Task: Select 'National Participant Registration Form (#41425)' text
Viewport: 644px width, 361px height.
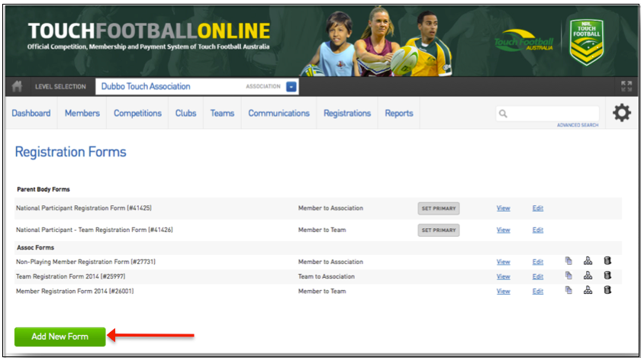Action: click(x=84, y=208)
